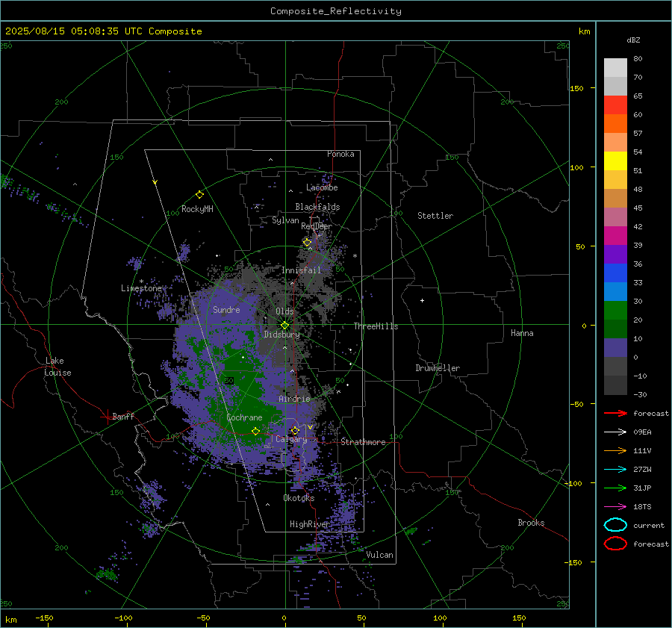The height and width of the screenshot is (628, 672).
Task: Click the Sylvan town label
Action: point(285,220)
